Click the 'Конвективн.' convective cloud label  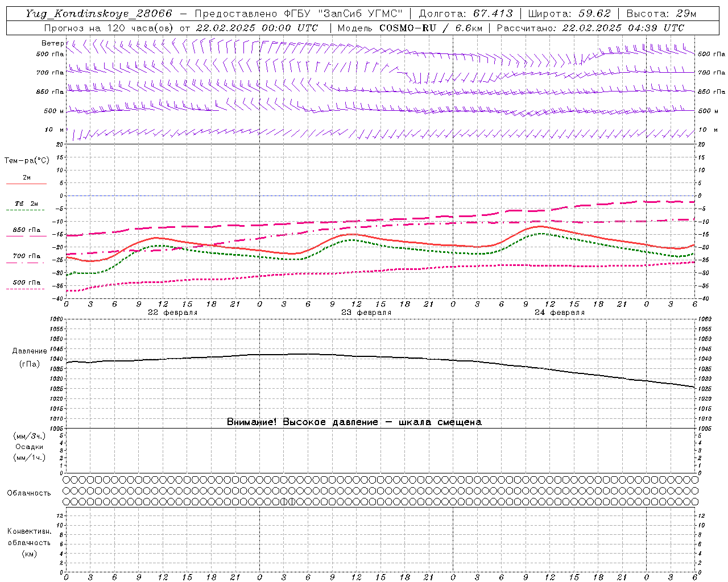(29, 531)
